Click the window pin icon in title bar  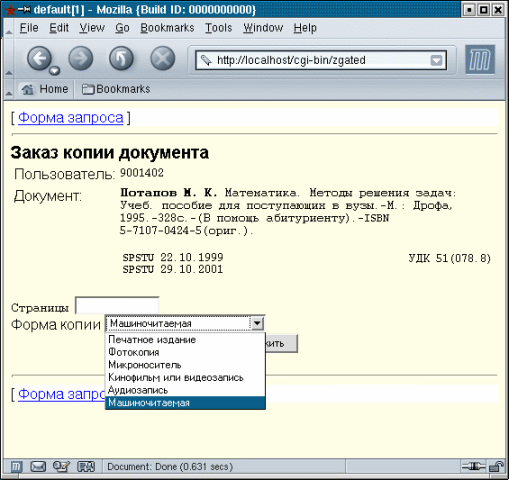point(24,10)
